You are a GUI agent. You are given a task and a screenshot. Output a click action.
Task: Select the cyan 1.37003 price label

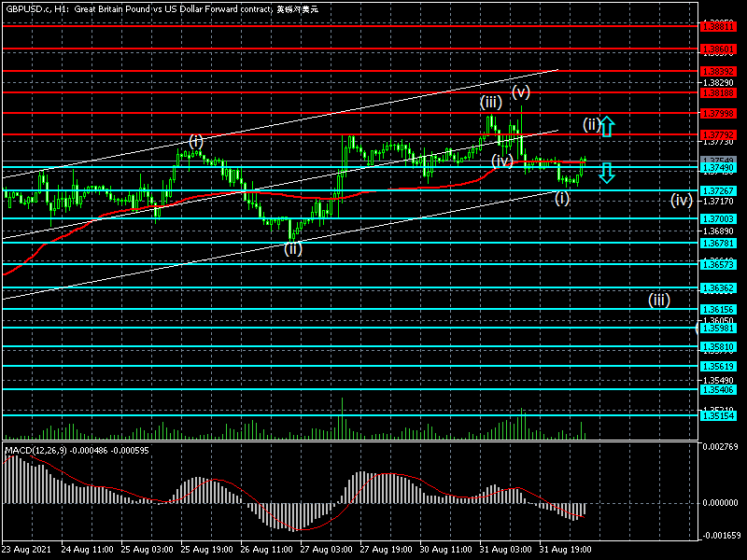718,219
